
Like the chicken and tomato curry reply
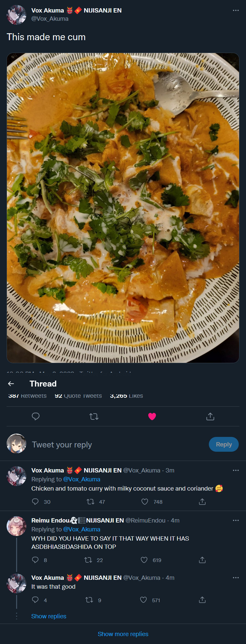(x=145, y=502)
